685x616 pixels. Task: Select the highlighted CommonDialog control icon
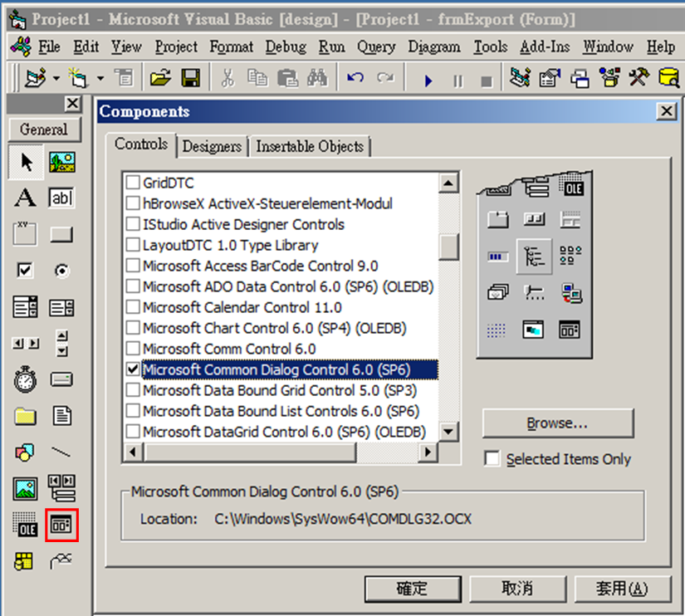tap(61, 525)
